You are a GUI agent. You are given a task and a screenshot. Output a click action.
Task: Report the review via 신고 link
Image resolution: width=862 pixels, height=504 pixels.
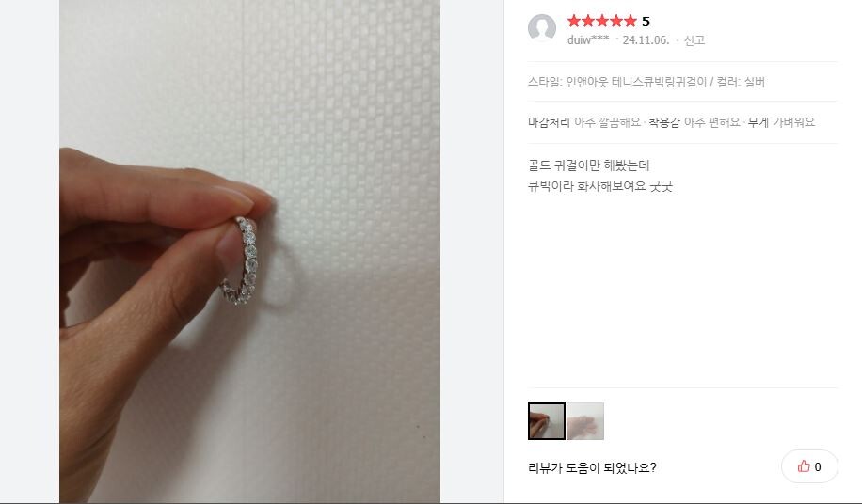[x=694, y=40]
